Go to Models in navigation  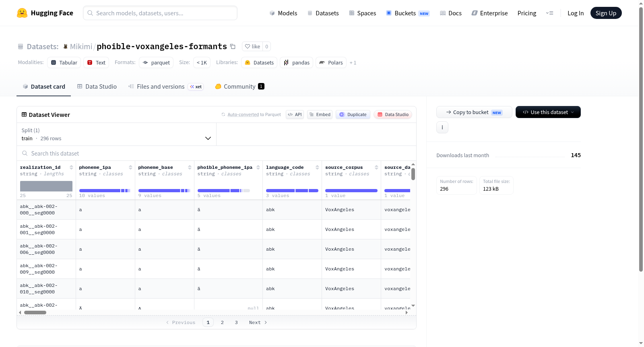click(x=283, y=13)
